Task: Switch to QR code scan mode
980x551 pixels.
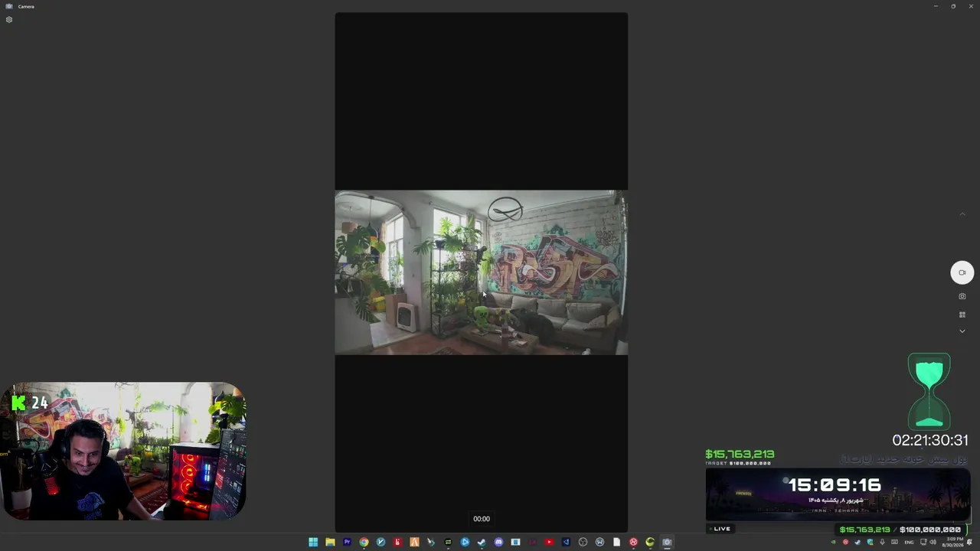Action: (962, 315)
